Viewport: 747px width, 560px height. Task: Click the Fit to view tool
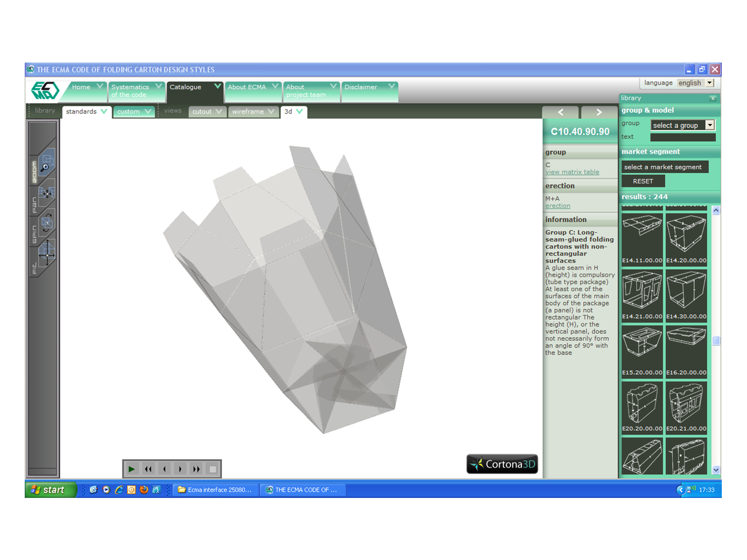(x=47, y=253)
